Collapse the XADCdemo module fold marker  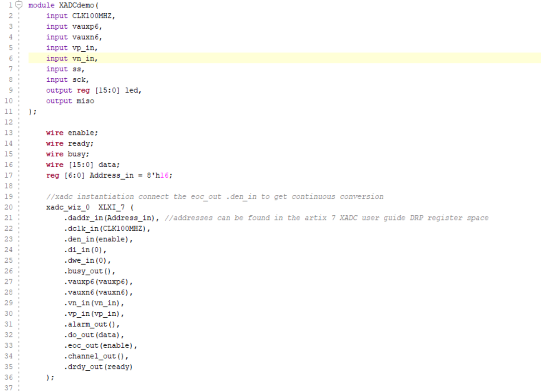point(19,5)
